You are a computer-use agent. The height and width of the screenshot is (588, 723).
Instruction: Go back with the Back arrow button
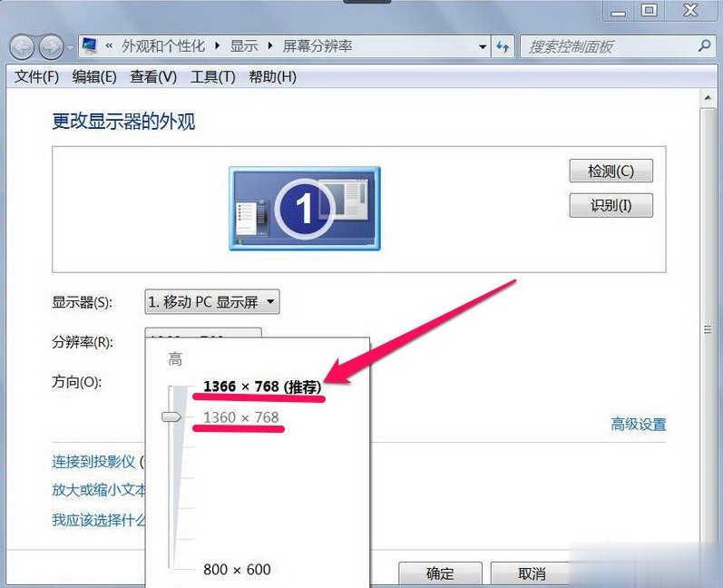point(22,47)
